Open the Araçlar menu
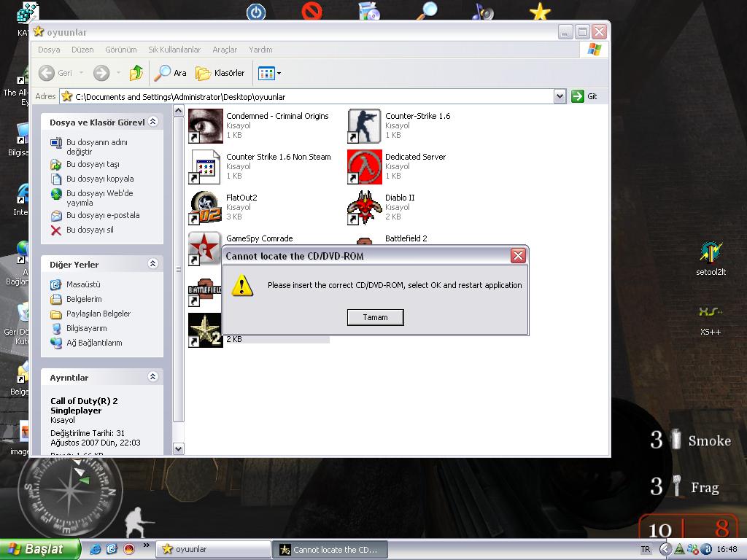This screenshot has height=560, width=747. [225, 50]
